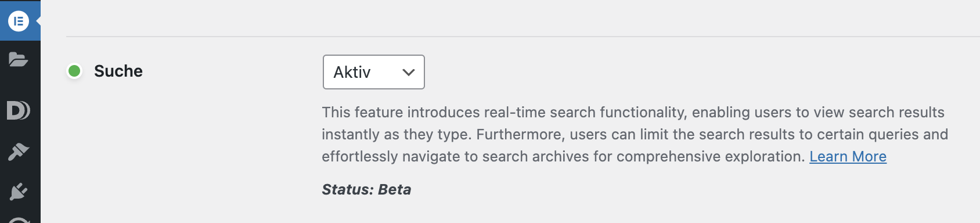980x223 pixels.
Task: Click the Status: Beta text
Action: tap(366, 189)
